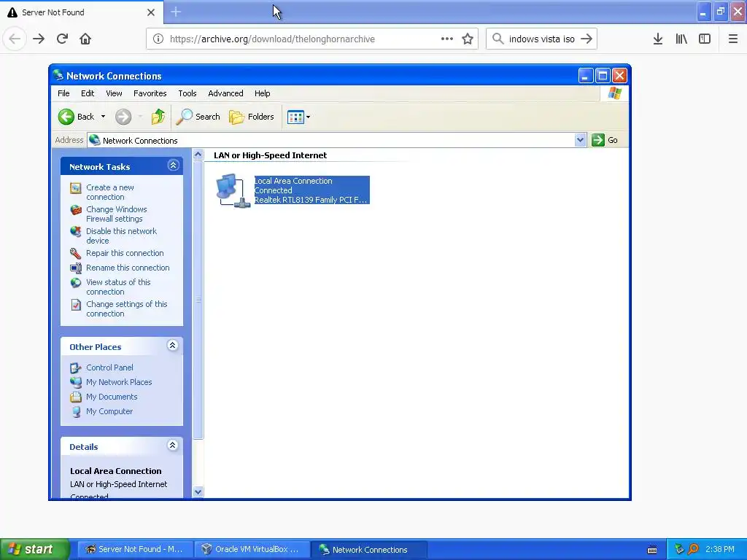Click the search go arrow
The width and height of the screenshot is (747, 560).
click(x=587, y=39)
